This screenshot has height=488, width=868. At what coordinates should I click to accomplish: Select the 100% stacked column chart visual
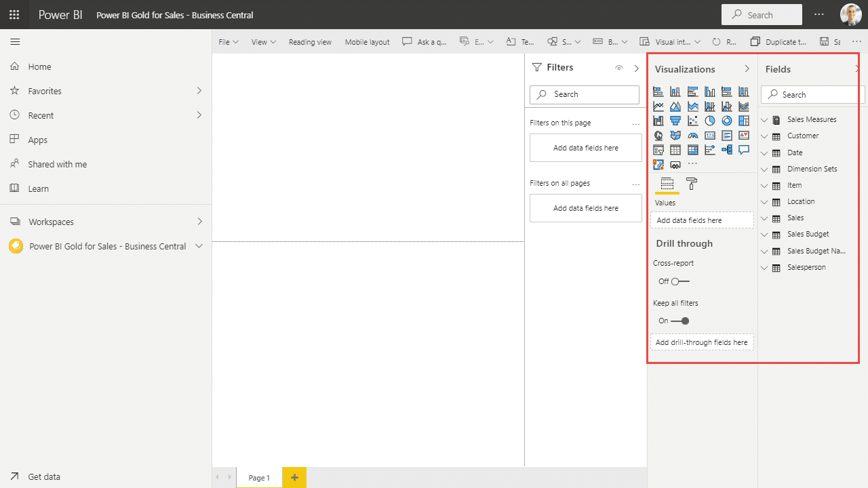[744, 91]
